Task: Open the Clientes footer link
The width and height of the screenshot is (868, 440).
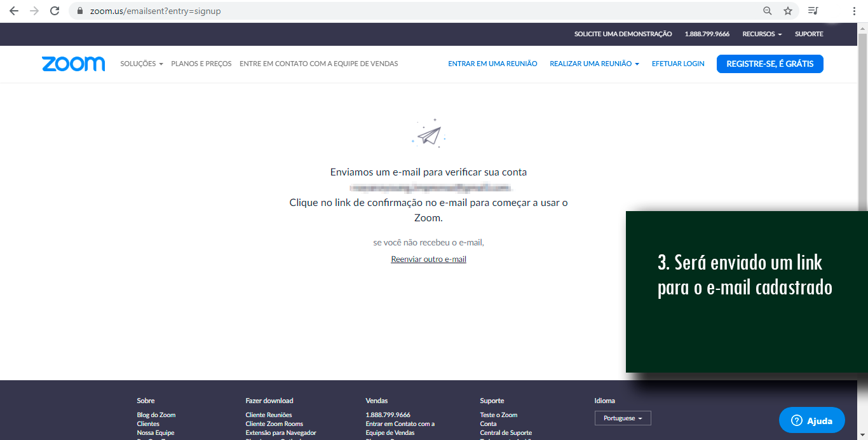Action: 148,424
